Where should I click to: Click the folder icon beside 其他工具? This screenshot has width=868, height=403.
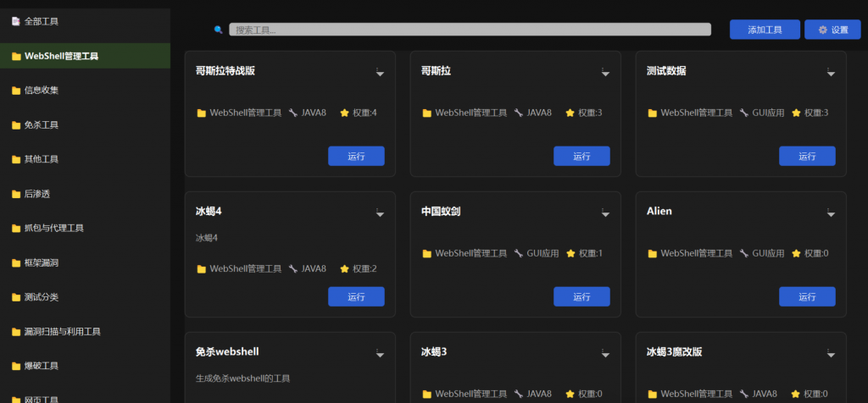click(x=16, y=160)
